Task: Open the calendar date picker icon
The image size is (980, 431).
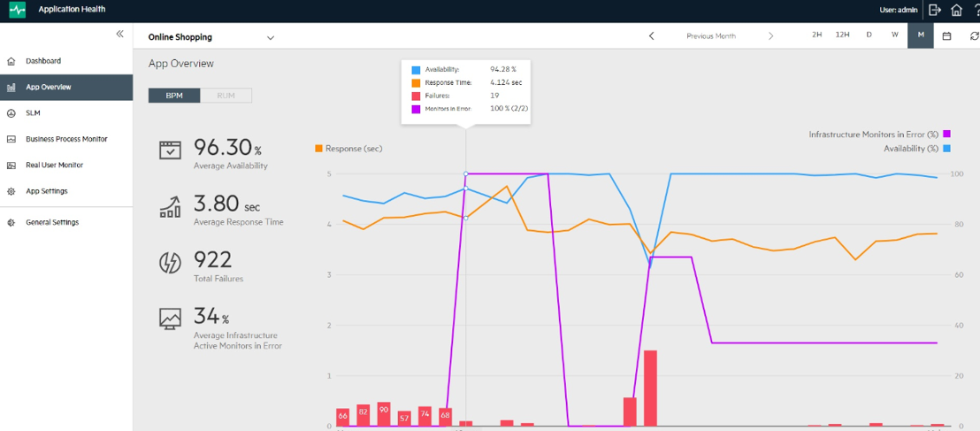Action: pyautogui.click(x=946, y=35)
